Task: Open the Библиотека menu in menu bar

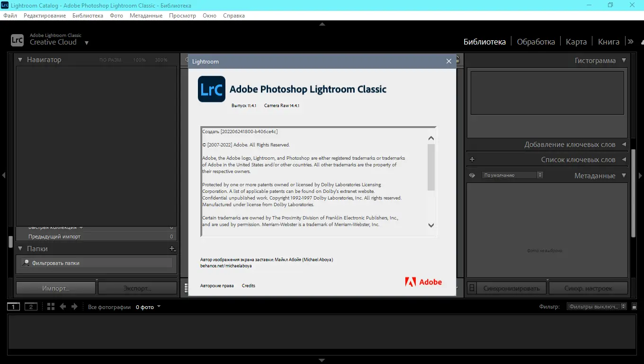Action: click(88, 16)
